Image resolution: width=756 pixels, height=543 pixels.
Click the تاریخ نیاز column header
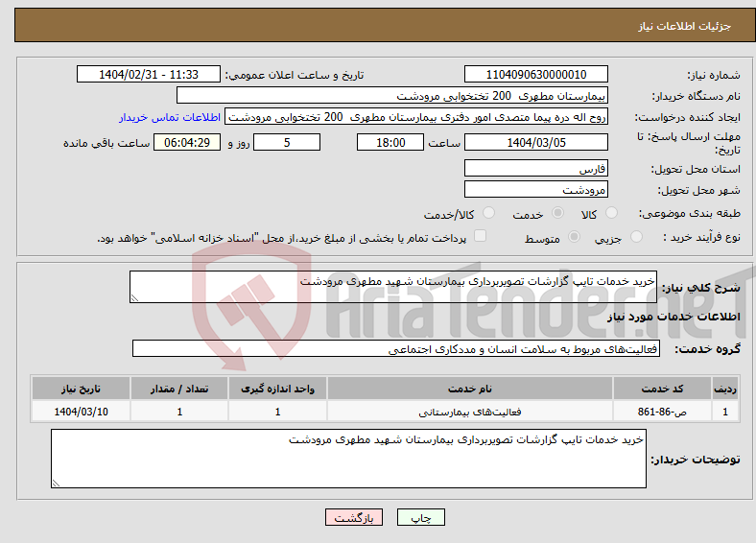click(x=81, y=389)
